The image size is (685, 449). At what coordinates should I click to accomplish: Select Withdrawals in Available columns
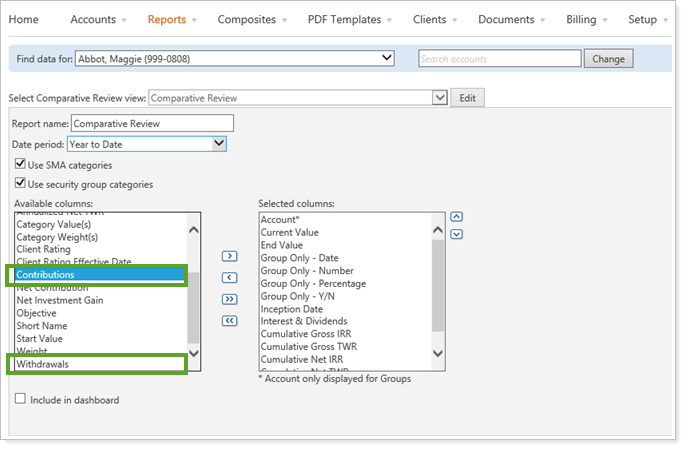96,365
